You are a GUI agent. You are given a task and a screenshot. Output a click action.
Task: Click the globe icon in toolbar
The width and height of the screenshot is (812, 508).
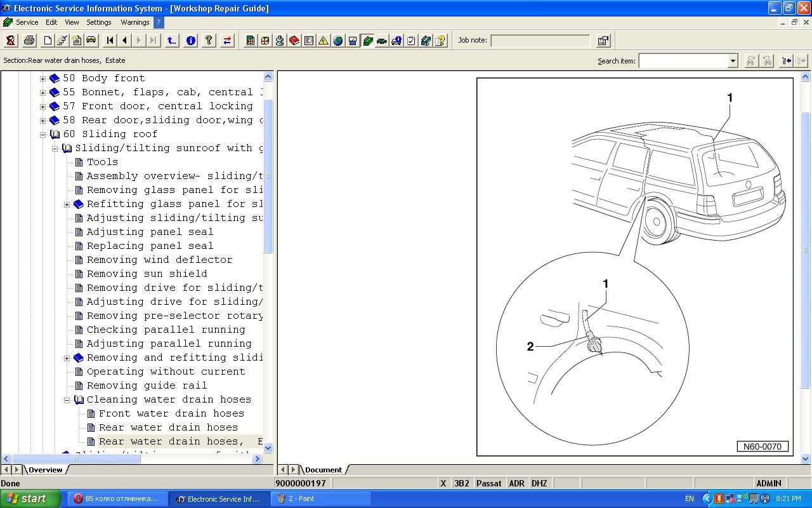338,41
